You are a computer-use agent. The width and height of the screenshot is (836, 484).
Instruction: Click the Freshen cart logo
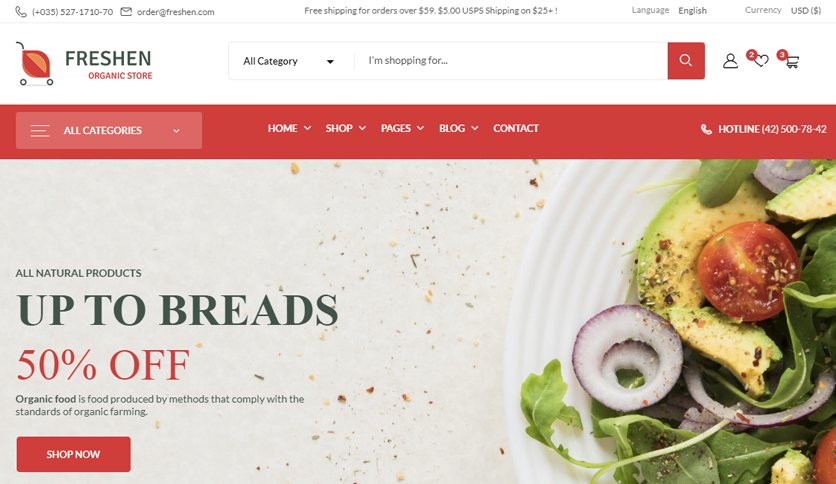coord(35,64)
